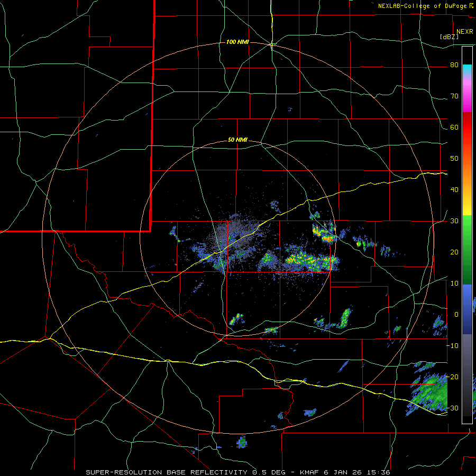This screenshot has width=476, height=476.
Task: Click the -30 value on the dBZ scale
Action: tap(453, 408)
